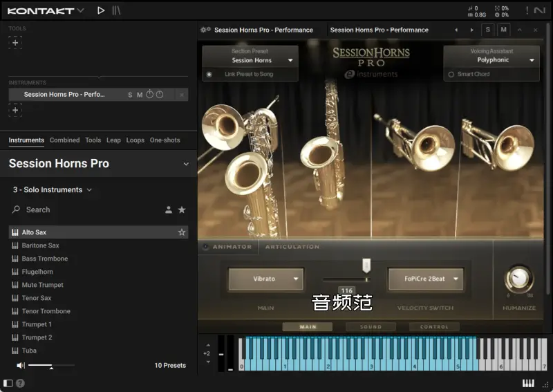Select the Trumpet 1 preset
The width and height of the screenshot is (553, 392).
pos(98,324)
